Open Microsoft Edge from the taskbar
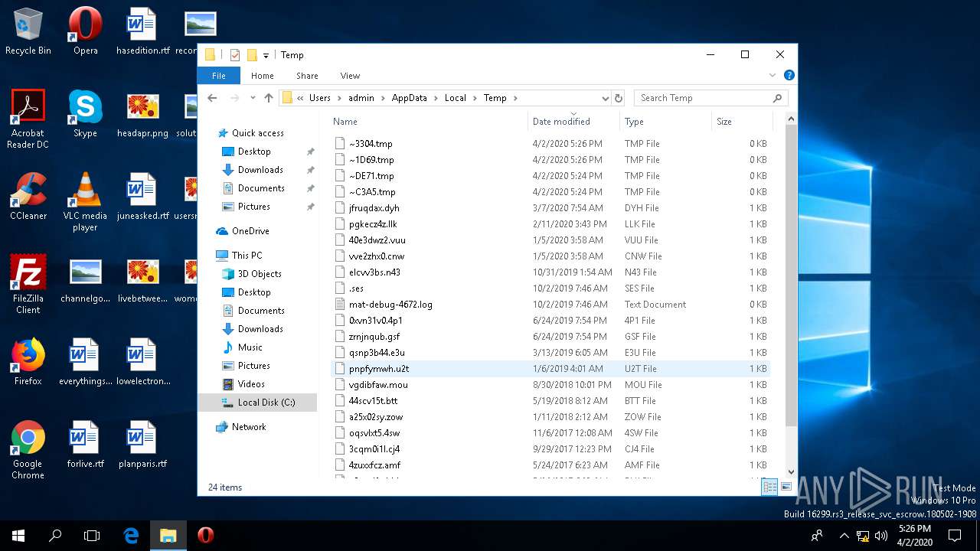This screenshot has height=551, width=980. [131, 536]
